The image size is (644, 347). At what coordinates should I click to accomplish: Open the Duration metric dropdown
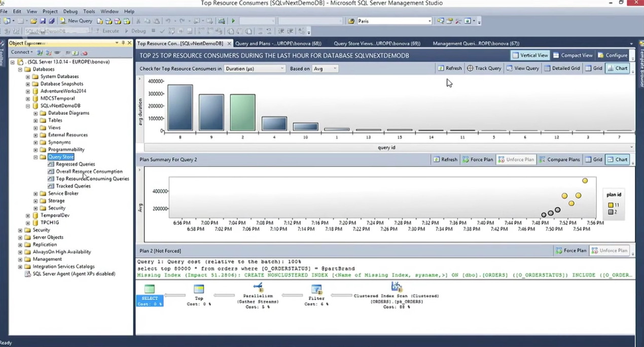(255, 68)
